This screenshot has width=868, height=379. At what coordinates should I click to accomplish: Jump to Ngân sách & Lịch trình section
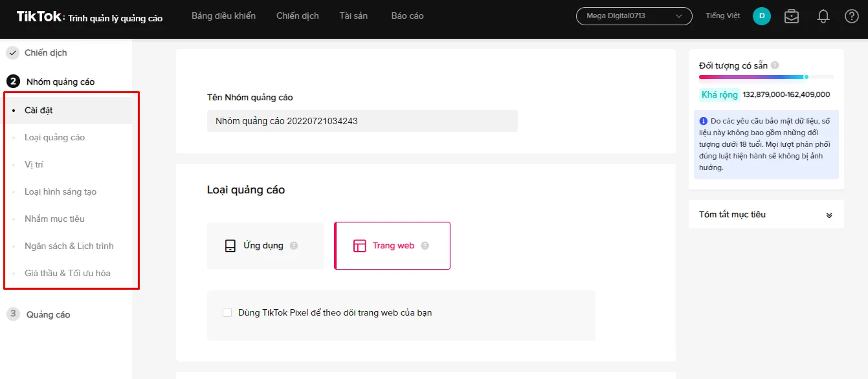point(68,246)
